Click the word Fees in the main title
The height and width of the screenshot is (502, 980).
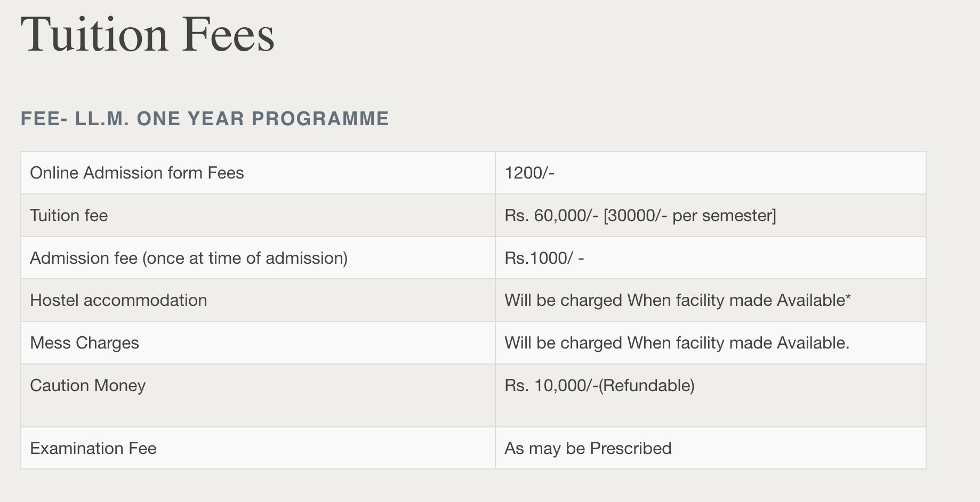228,35
